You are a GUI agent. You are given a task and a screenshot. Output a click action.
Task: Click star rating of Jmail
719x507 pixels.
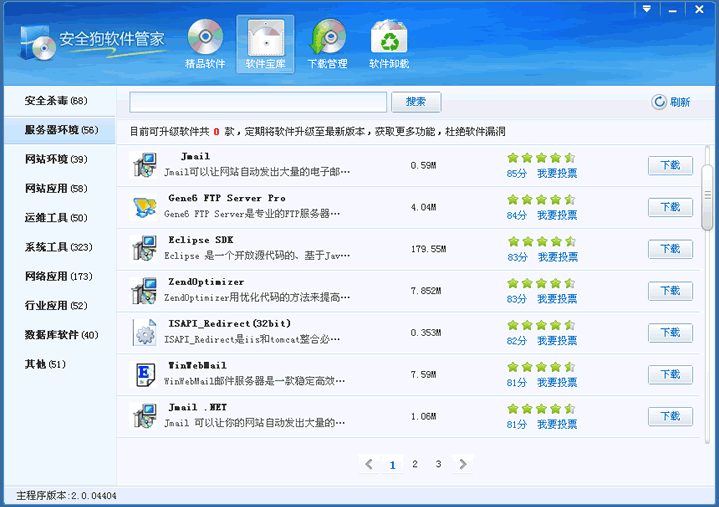(x=541, y=158)
